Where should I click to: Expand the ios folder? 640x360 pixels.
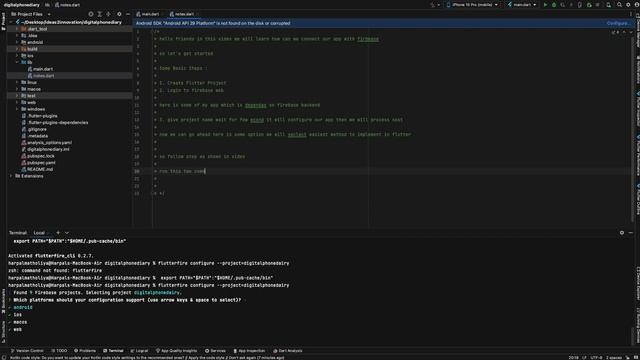[x=17, y=56]
